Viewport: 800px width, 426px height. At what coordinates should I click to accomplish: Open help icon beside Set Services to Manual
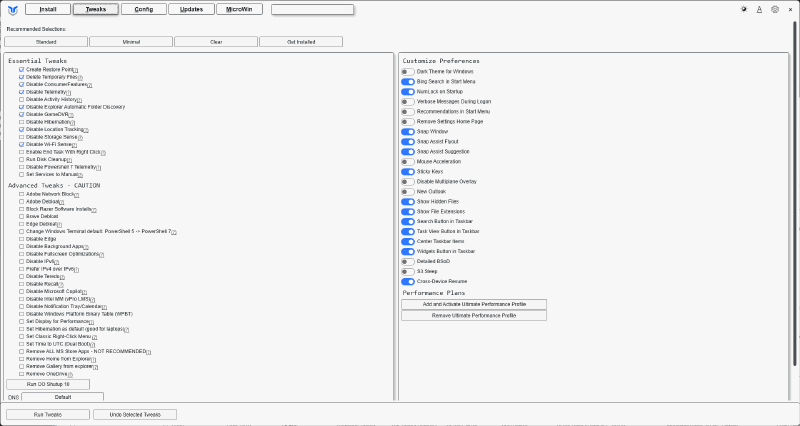coord(80,176)
